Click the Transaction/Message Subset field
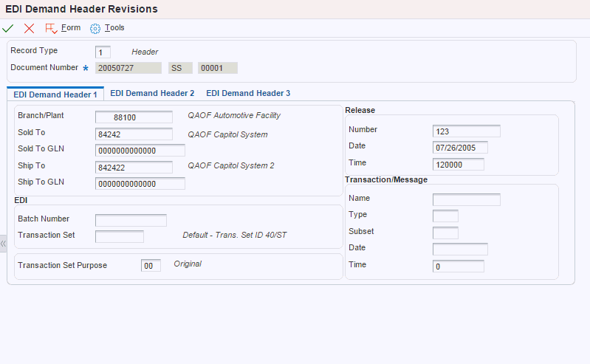 coord(445,233)
